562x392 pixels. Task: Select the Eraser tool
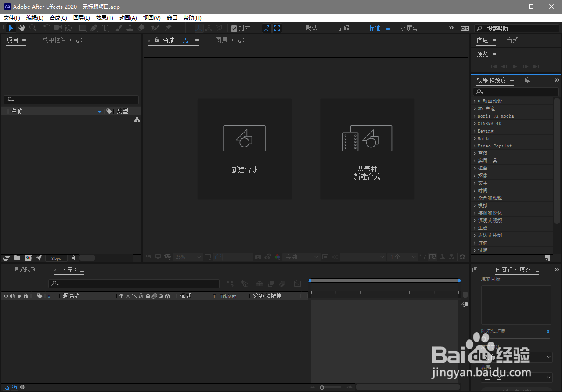[x=141, y=28]
